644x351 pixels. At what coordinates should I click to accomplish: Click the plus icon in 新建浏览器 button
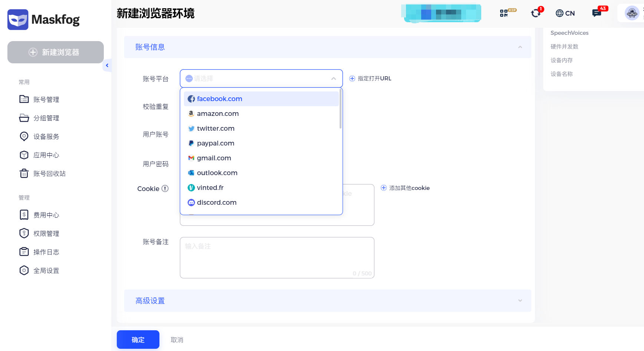coord(33,52)
